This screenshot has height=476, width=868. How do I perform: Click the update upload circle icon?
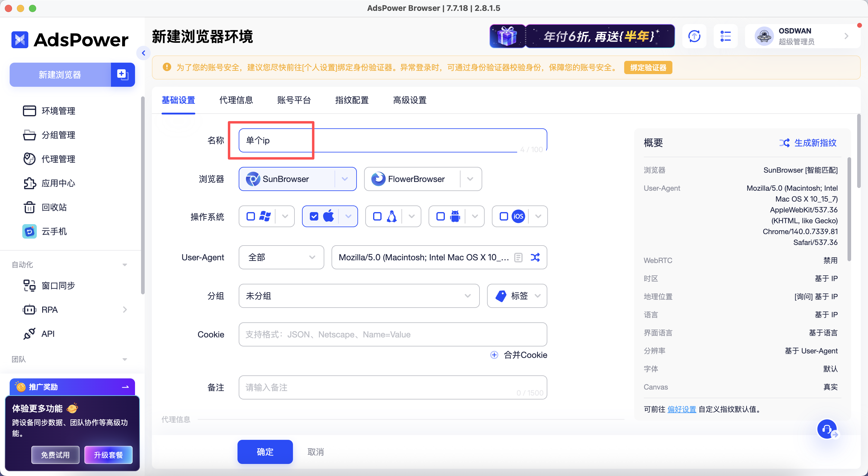[x=694, y=36]
